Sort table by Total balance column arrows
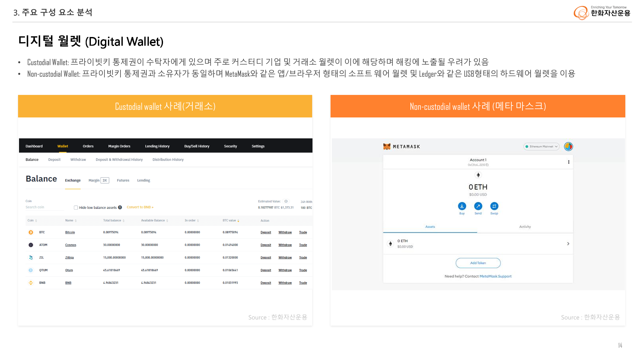The image size is (644, 362). (123, 221)
